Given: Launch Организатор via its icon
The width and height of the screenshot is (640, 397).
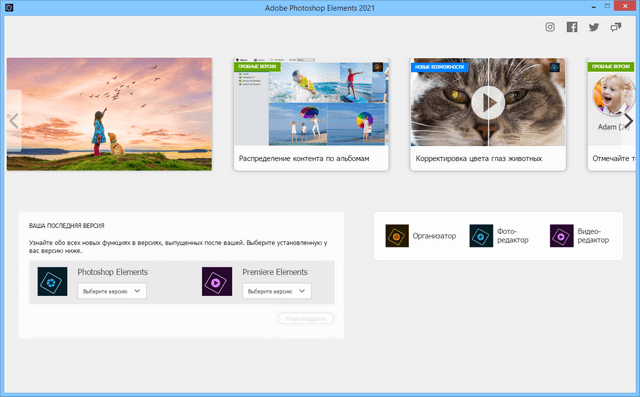Looking at the screenshot, I should [x=397, y=236].
